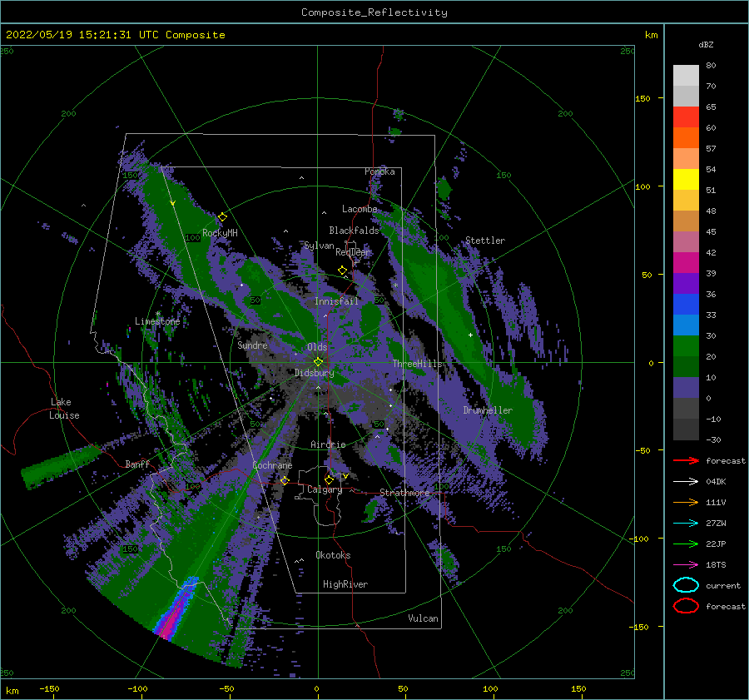Click the orange 57-60 dBZ color swatch
This screenshot has height=700, width=749.
(x=686, y=138)
